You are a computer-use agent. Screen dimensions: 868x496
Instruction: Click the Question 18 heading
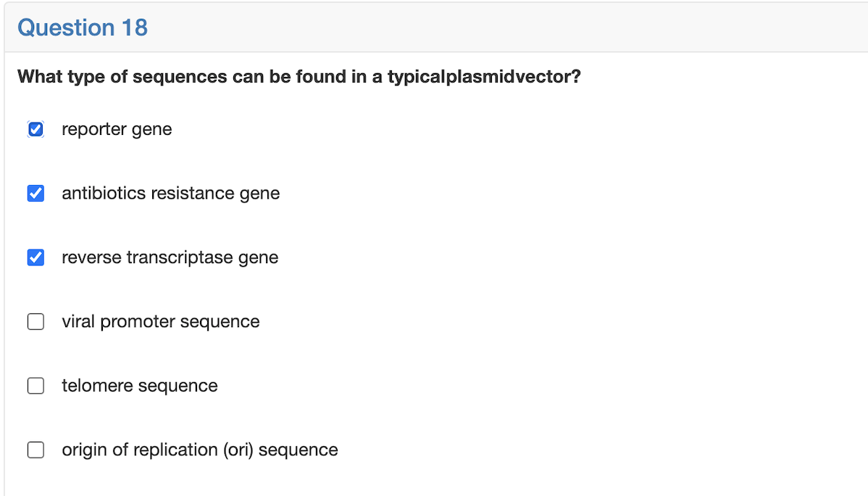(82, 28)
